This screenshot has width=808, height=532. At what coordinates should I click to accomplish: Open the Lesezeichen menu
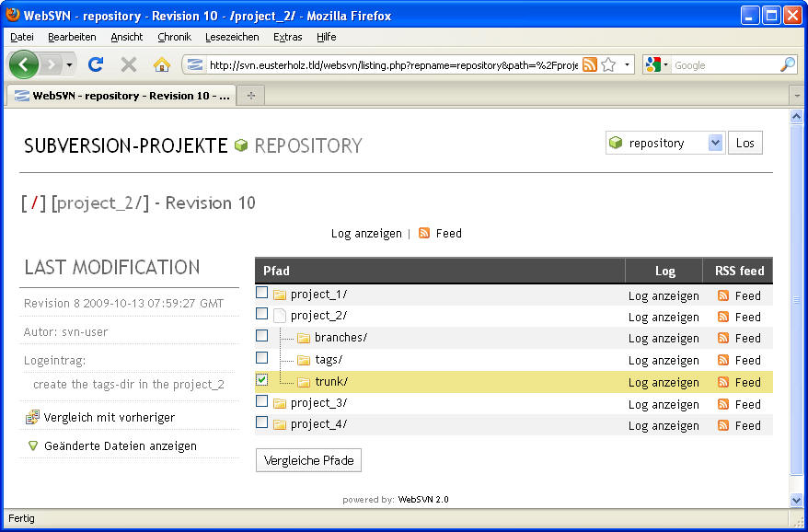point(231,37)
